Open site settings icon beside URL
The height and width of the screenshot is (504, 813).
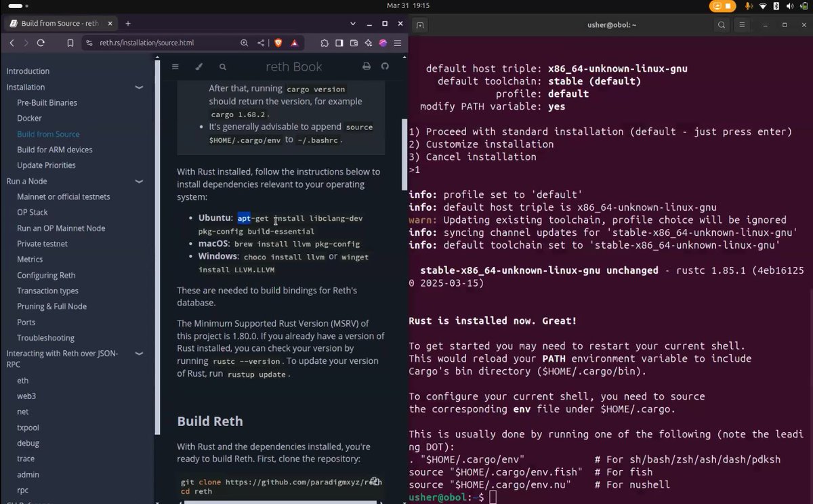[x=89, y=43]
